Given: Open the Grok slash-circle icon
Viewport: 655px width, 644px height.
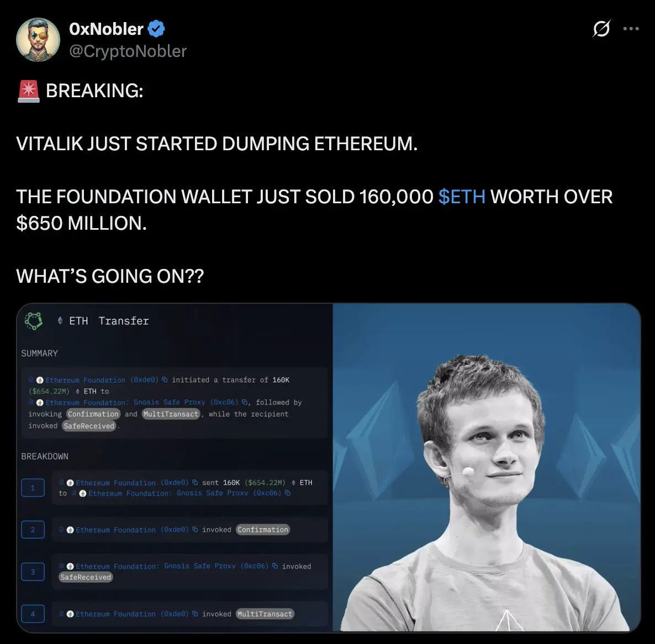Looking at the screenshot, I should 601,28.
